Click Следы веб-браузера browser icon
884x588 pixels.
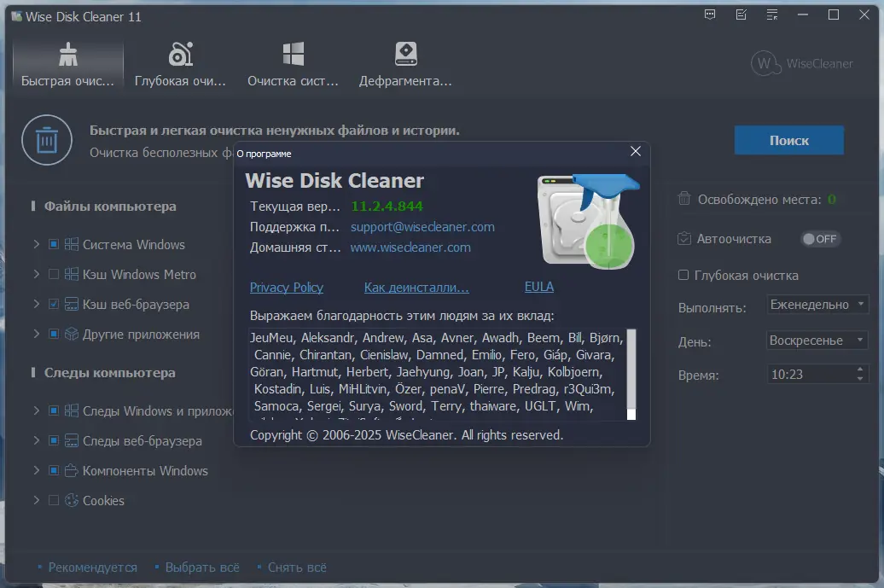coord(72,440)
